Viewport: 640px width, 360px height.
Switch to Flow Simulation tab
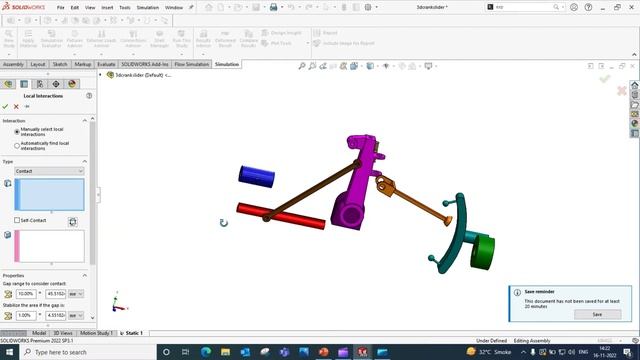(x=192, y=64)
